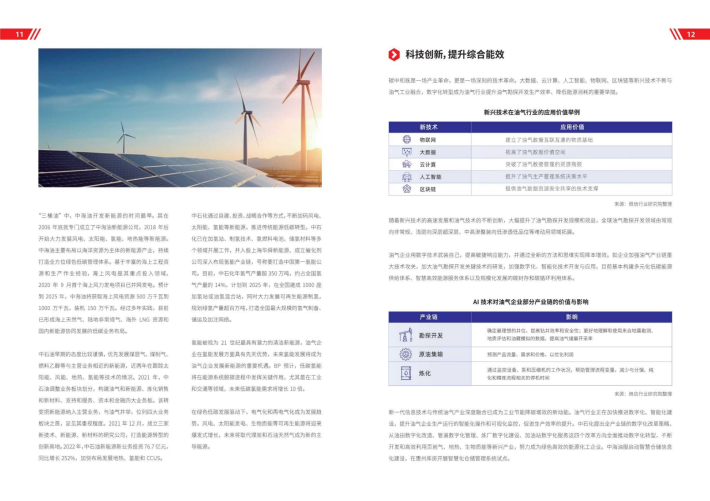
Task: Click the 人工智能 icon in the table
Action: click(408, 176)
